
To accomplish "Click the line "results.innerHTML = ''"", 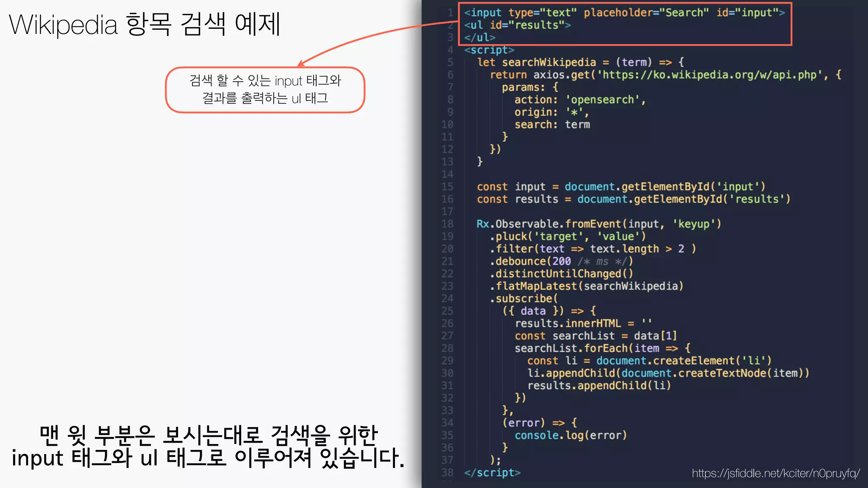I will pyautogui.click(x=584, y=324).
